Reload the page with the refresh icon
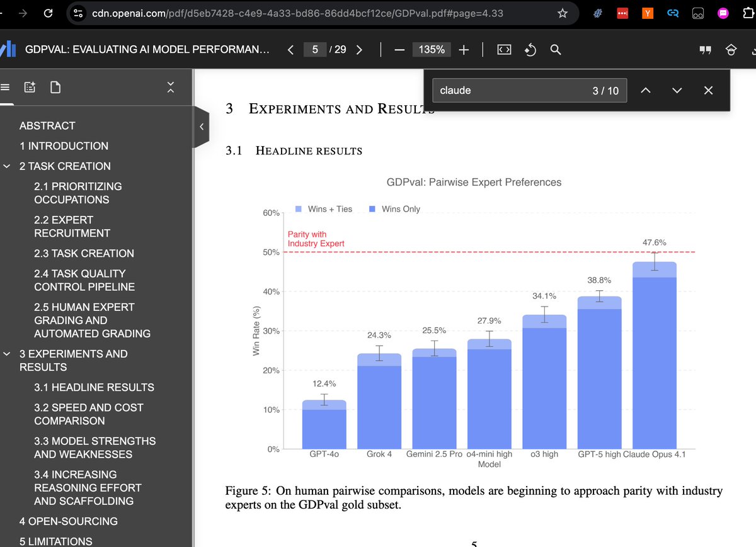 tap(49, 13)
